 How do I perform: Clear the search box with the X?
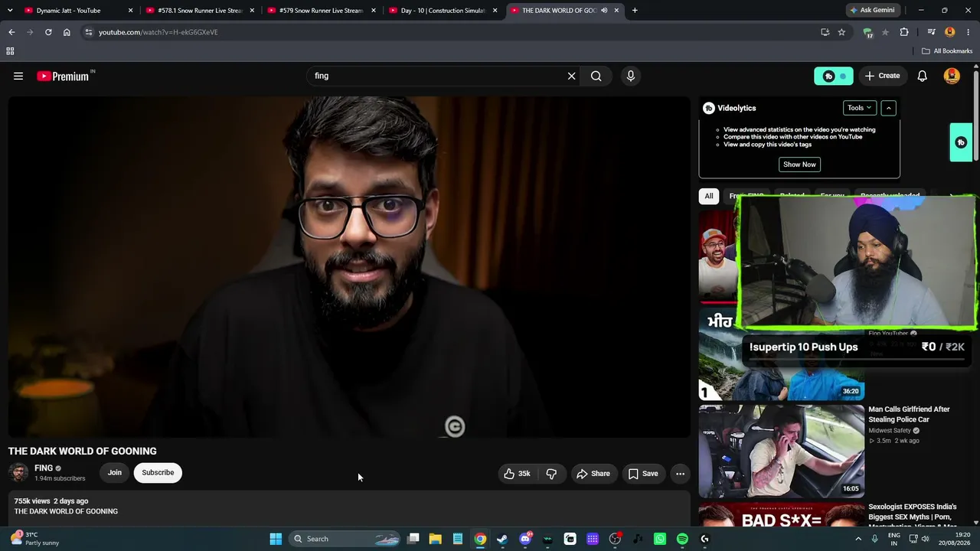coord(571,76)
